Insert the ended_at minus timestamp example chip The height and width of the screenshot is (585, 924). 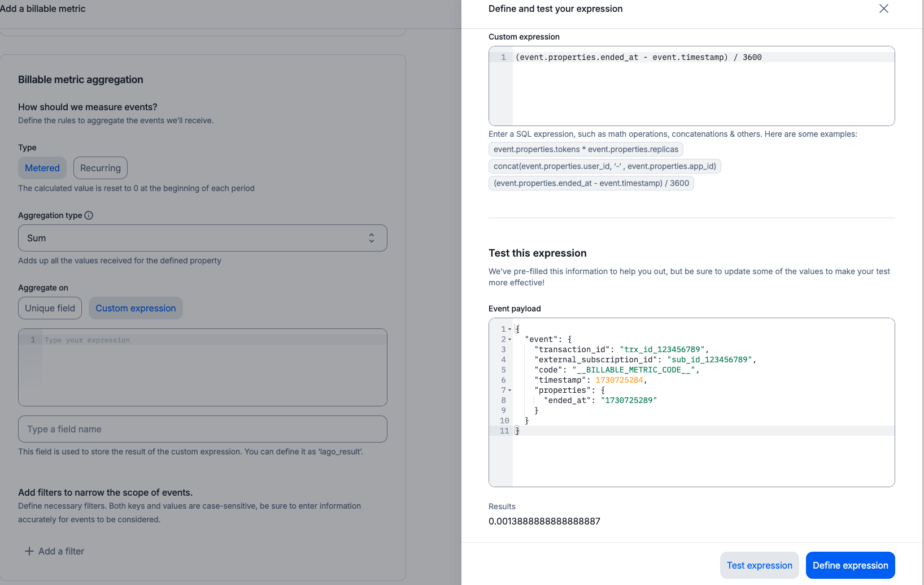click(x=591, y=183)
